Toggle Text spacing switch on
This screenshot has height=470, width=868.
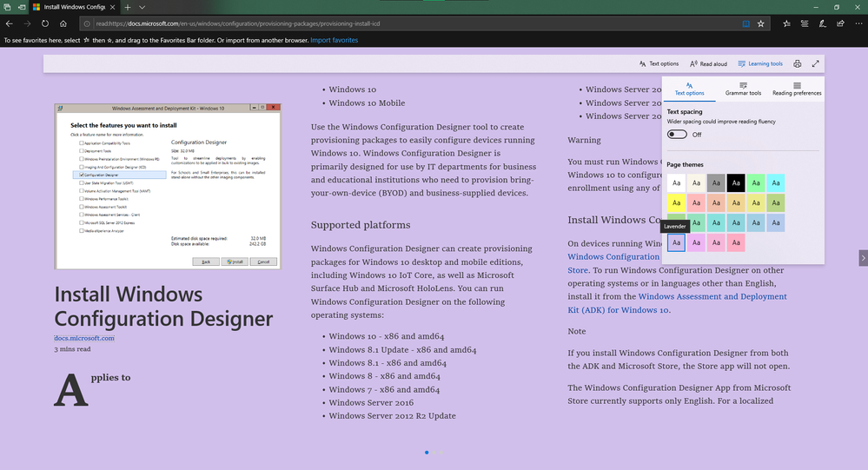pyautogui.click(x=677, y=135)
